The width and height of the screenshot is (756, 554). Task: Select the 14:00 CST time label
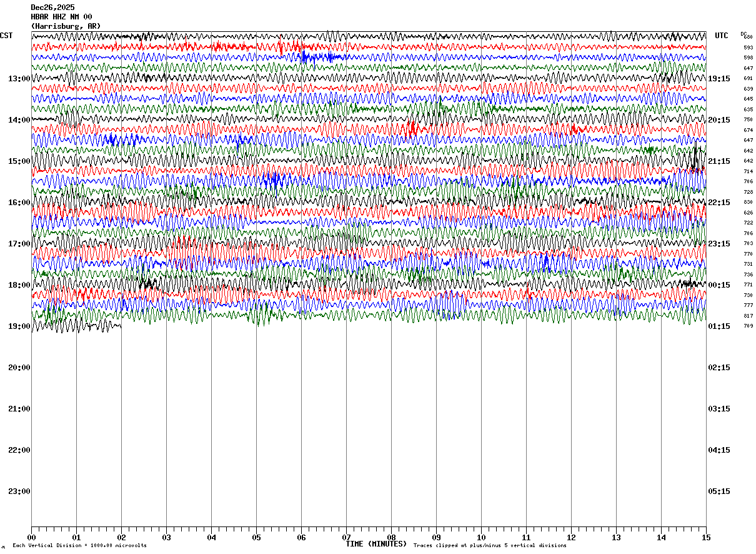click(x=19, y=120)
